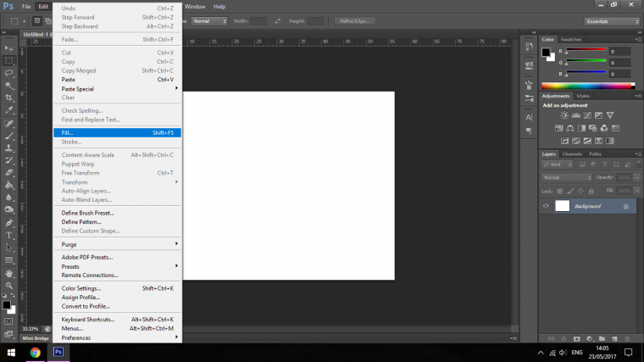Click the Background layer thumbnail
The height and width of the screenshot is (362, 644).
click(563, 206)
